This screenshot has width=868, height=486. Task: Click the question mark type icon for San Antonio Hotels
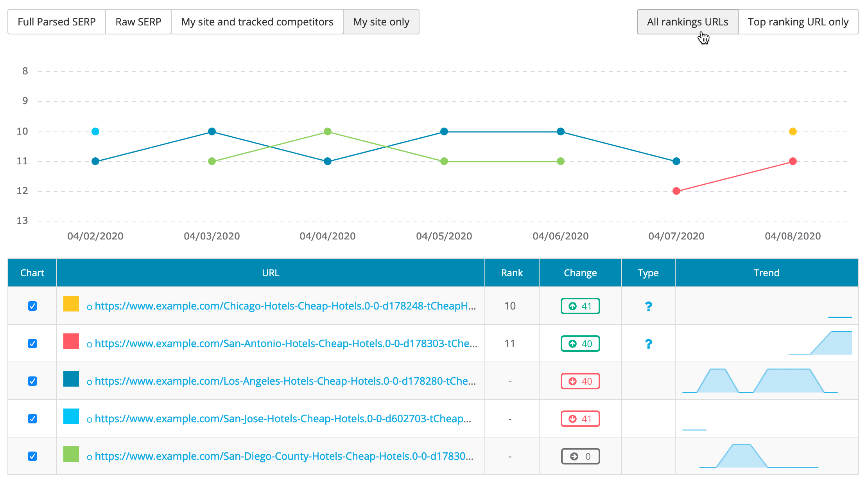[649, 344]
